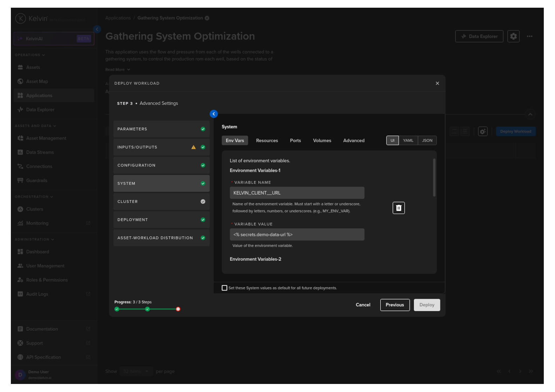
Task: Switch to the Resources tab
Action: [267, 141]
